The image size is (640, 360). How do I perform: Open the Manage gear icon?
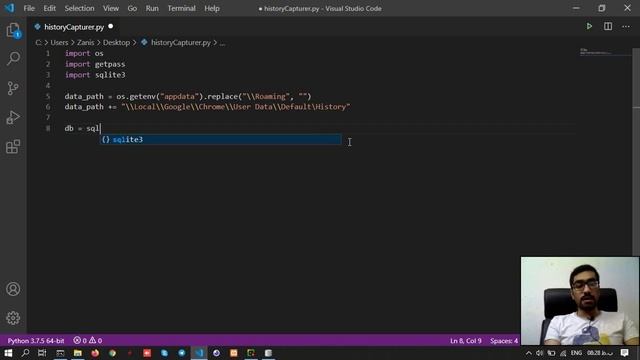(13, 318)
